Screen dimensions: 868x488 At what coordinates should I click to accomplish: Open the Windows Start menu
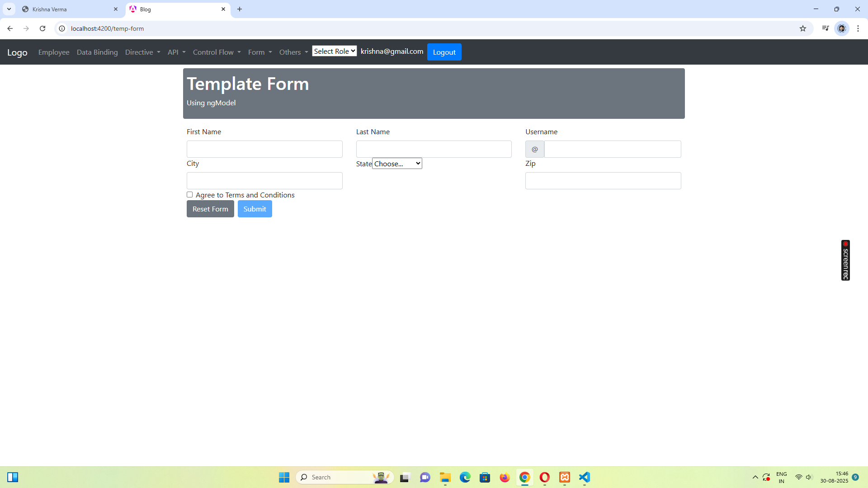coord(284,477)
